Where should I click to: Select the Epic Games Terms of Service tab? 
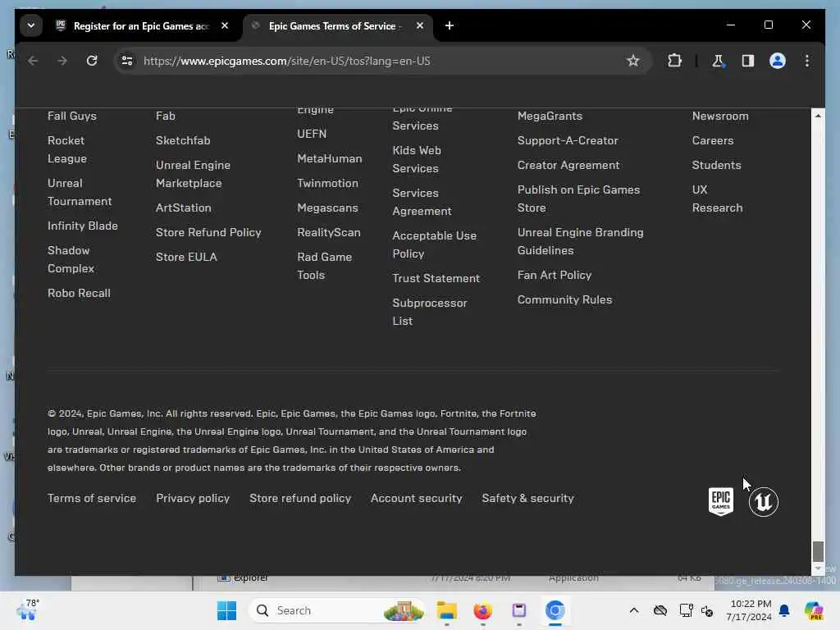336,25
